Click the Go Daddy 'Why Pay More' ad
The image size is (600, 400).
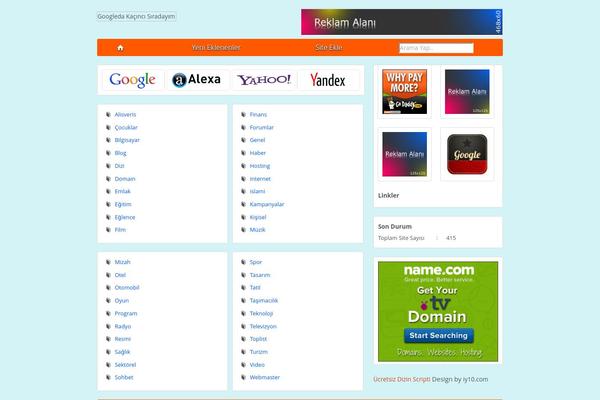[404, 91]
